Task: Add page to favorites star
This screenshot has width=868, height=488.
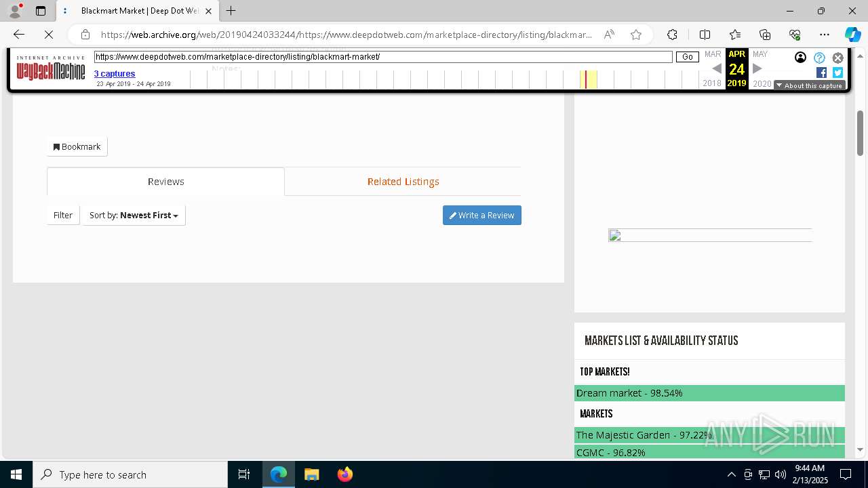Action: (x=635, y=35)
